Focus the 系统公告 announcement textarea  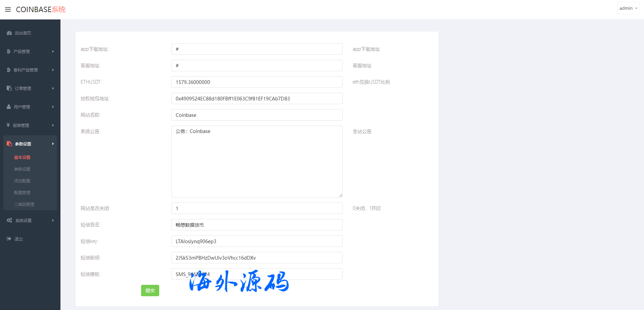pyautogui.click(x=257, y=161)
